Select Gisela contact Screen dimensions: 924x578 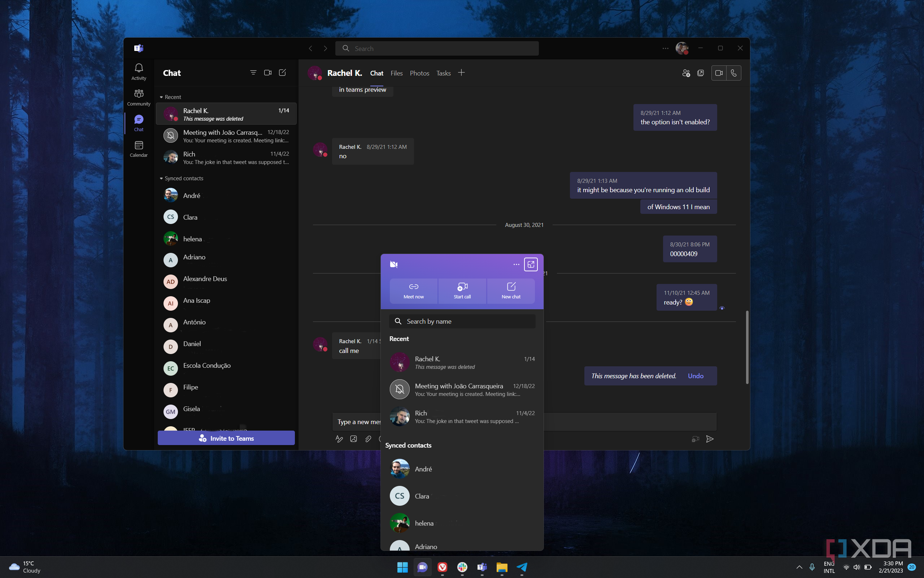[x=226, y=412]
